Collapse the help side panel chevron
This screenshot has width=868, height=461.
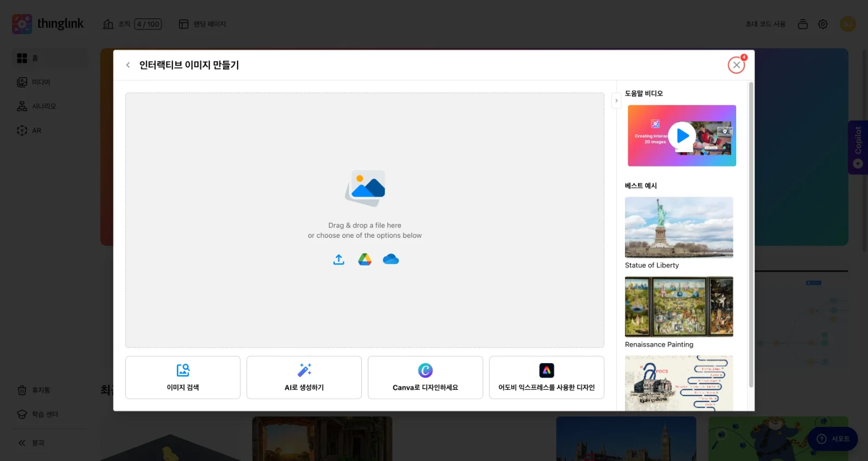pos(616,100)
